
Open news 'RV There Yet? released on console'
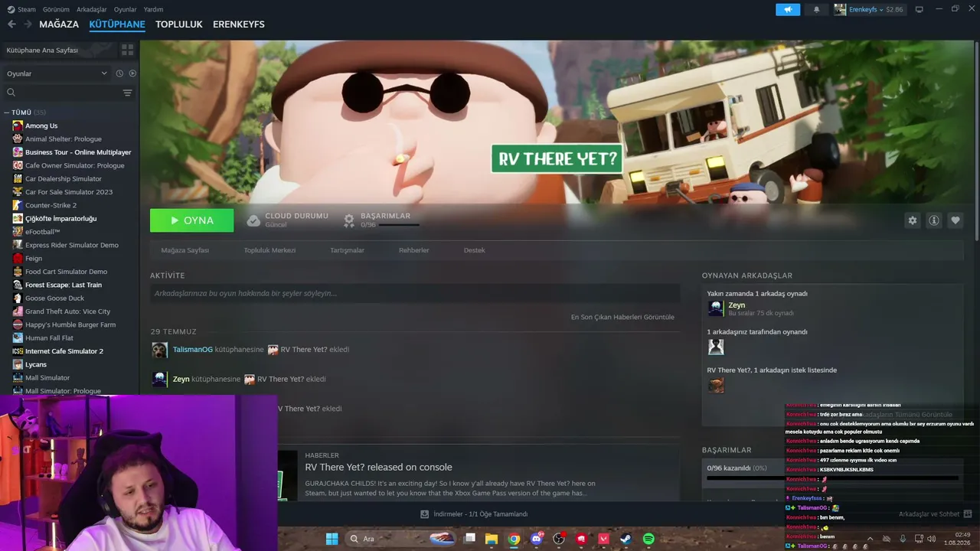[378, 468]
